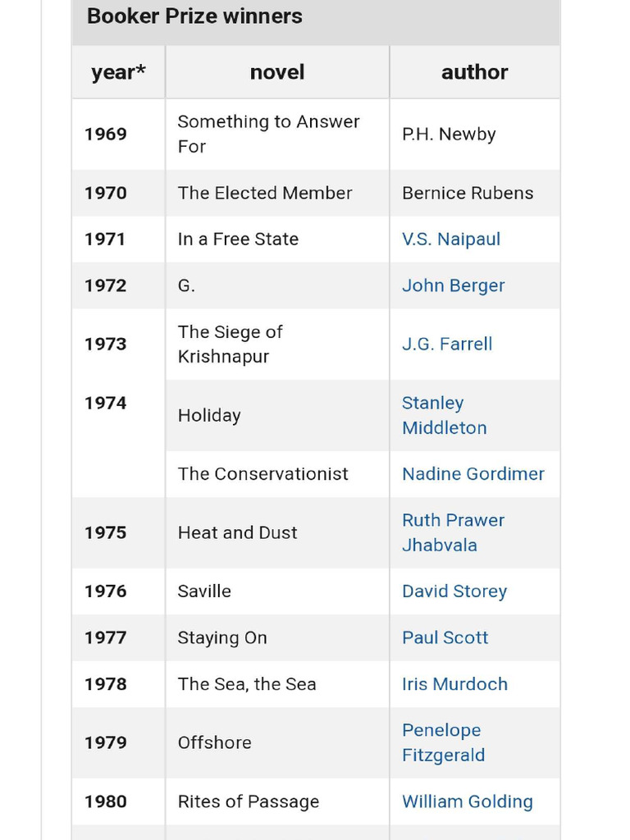630x840 pixels.
Task: Click the "Booker Prize winners" table title
Action: pos(194,16)
